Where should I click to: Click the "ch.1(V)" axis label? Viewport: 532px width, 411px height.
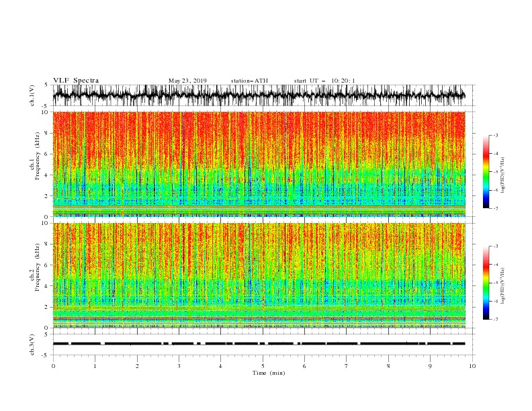(32, 95)
